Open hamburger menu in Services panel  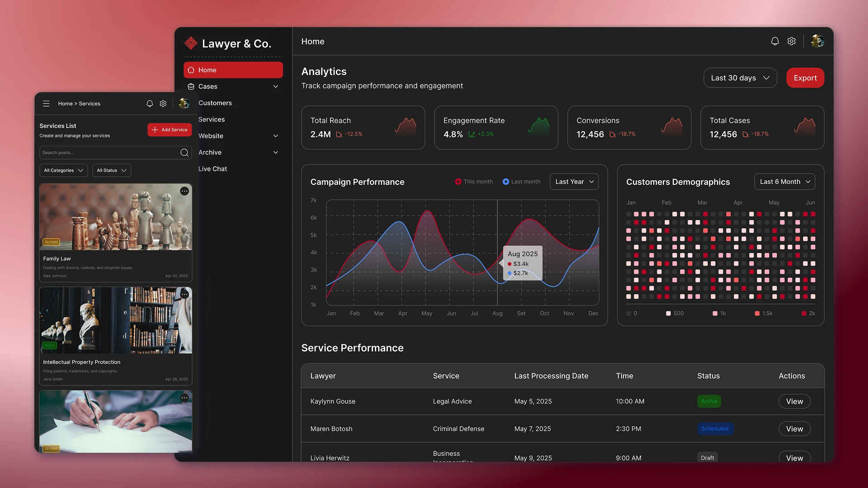46,103
